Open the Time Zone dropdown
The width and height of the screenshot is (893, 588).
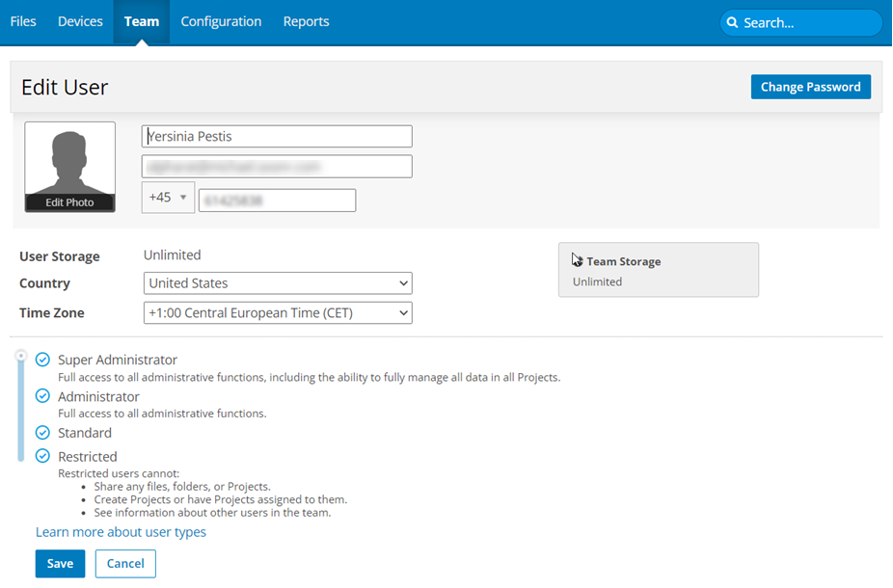click(x=278, y=313)
